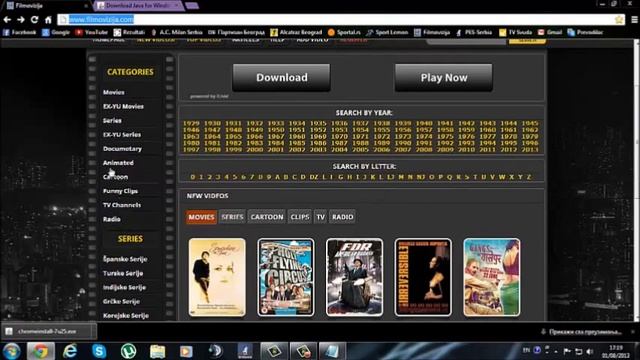The image size is (640, 360).
Task: Open the TV Channels category
Action: pyautogui.click(x=122, y=205)
